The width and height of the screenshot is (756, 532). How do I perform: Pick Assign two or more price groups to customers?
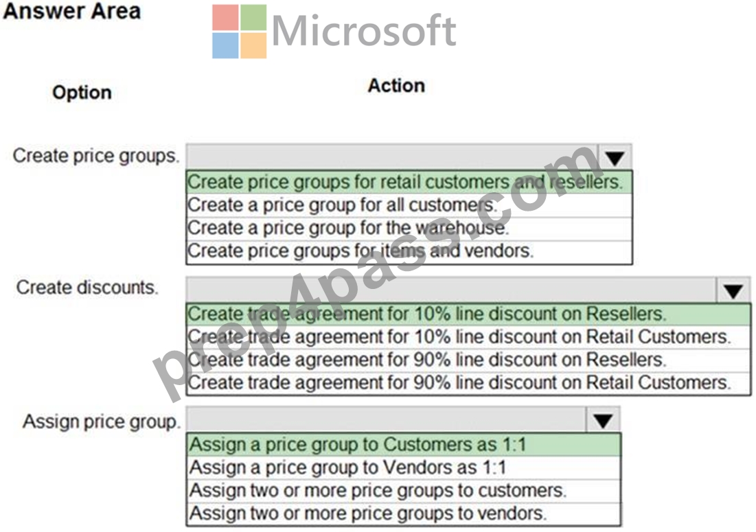coord(404,491)
